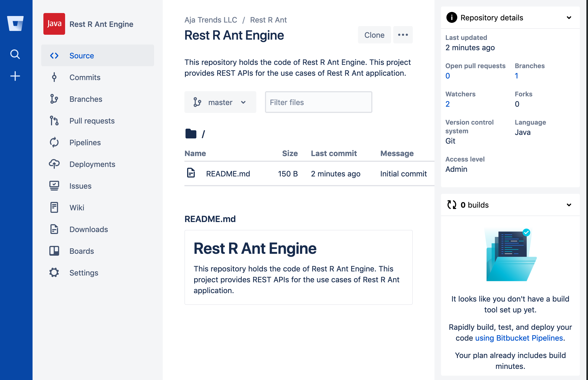The image size is (588, 380).
Task: Click the Settings gear icon
Action: click(x=54, y=273)
